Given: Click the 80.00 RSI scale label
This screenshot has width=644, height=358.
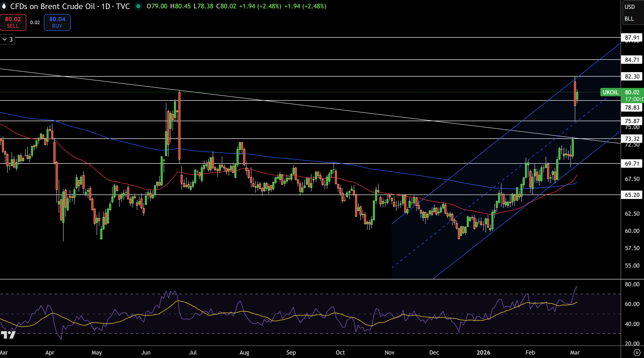Looking at the screenshot, I should [632, 284].
